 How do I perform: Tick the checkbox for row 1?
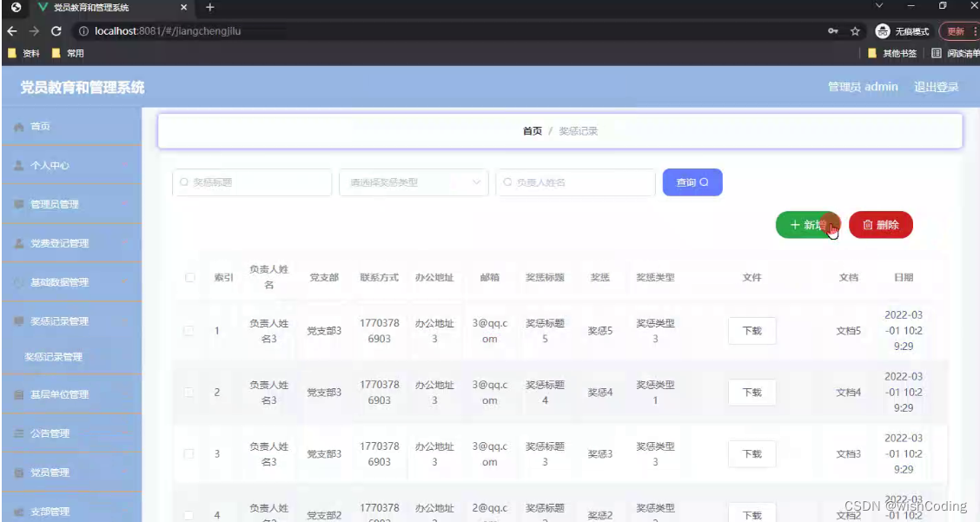click(x=189, y=331)
